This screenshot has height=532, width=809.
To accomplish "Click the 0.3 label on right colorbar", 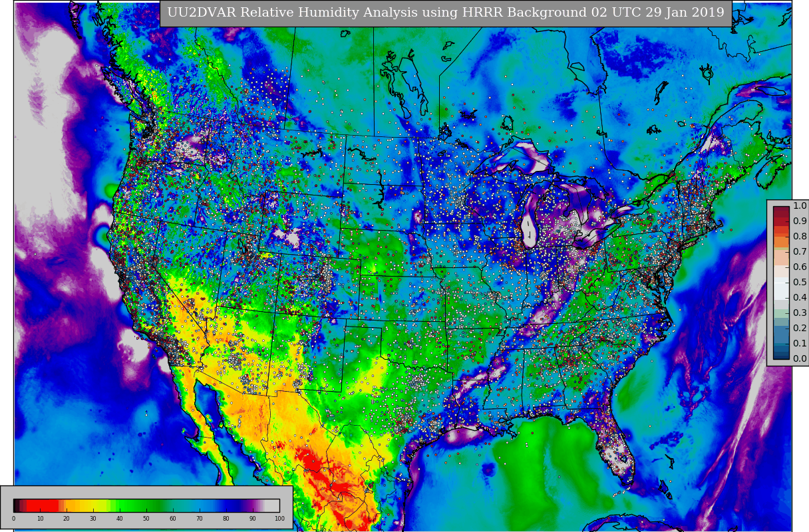I will coord(800,313).
